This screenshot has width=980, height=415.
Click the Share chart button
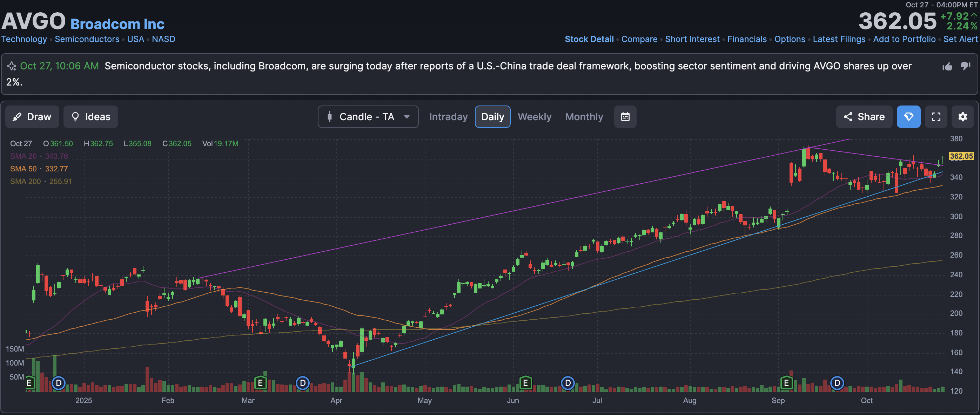tap(864, 117)
